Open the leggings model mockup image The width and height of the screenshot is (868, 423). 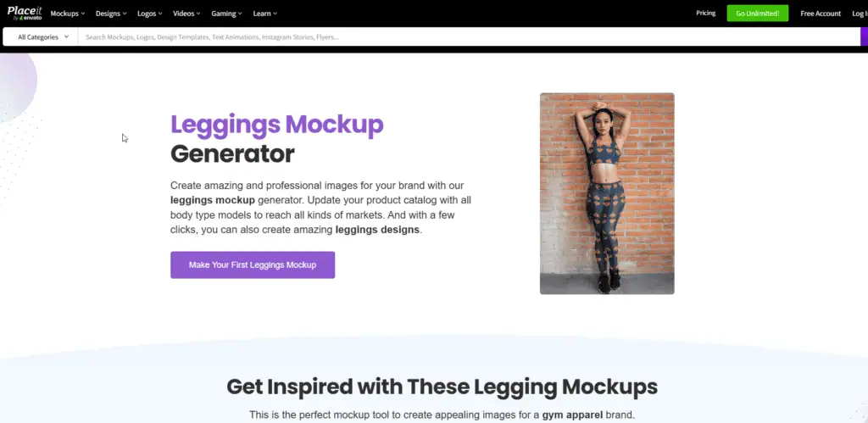(607, 193)
